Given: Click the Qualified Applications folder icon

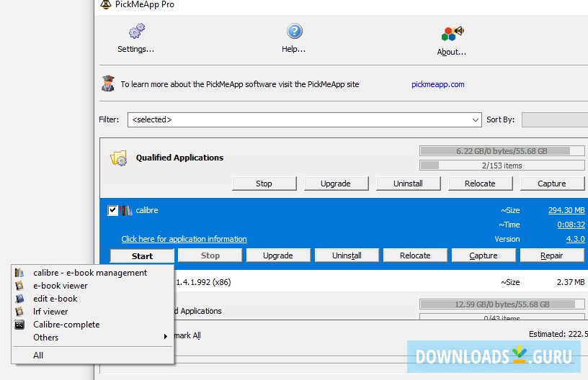Looking at the screenshot, I should click(x=118, y=158).
